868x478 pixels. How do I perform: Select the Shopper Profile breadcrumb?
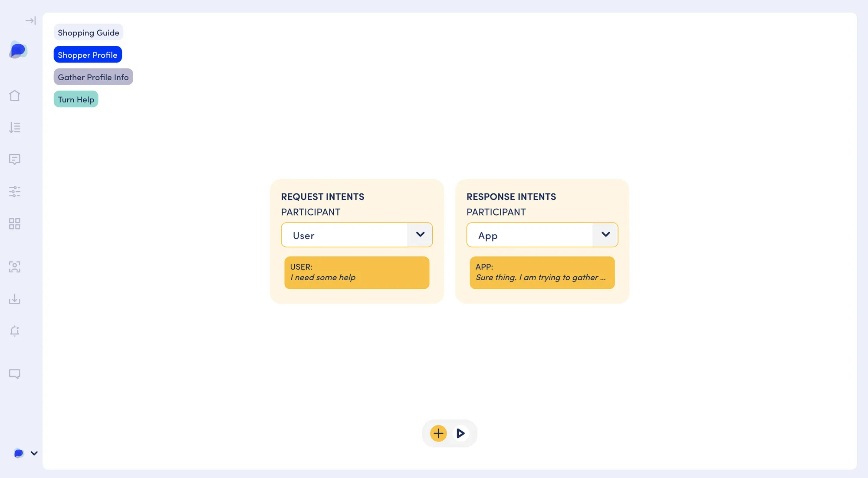click(88, 55)
